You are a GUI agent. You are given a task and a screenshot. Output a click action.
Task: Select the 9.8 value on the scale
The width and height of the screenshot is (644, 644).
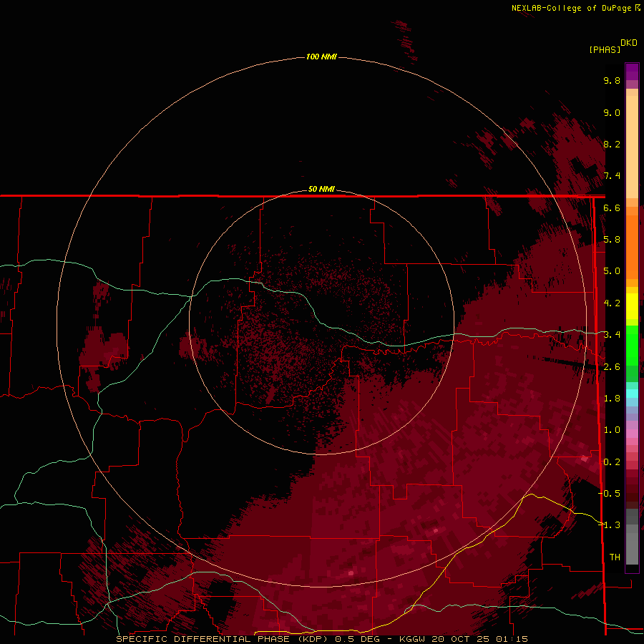[x=612, y=80]
